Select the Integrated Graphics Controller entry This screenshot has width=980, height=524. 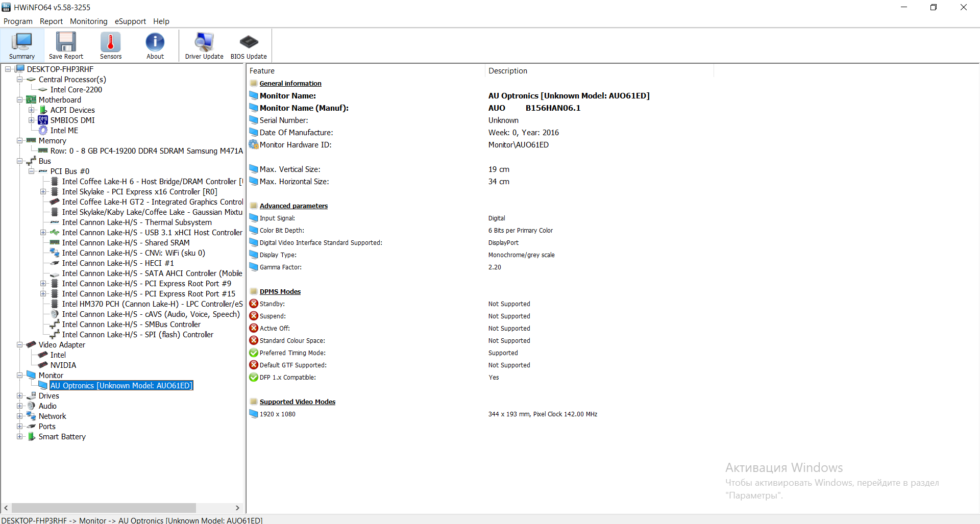[x=152, y=202]
